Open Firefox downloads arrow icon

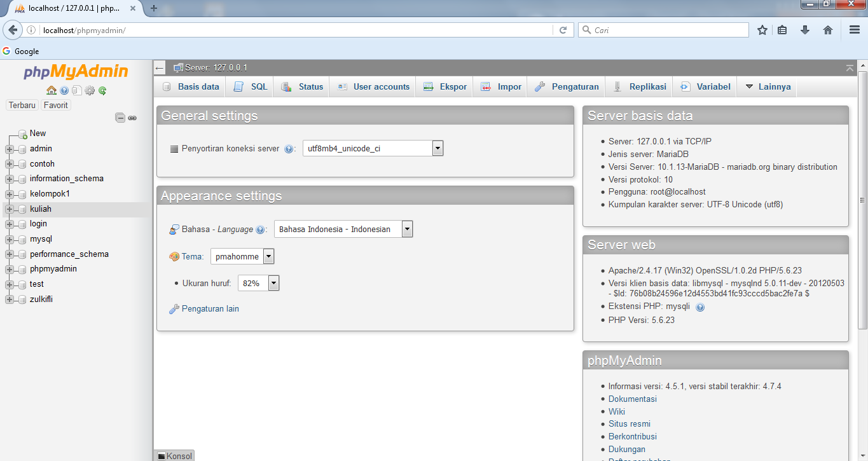[805, 30]
